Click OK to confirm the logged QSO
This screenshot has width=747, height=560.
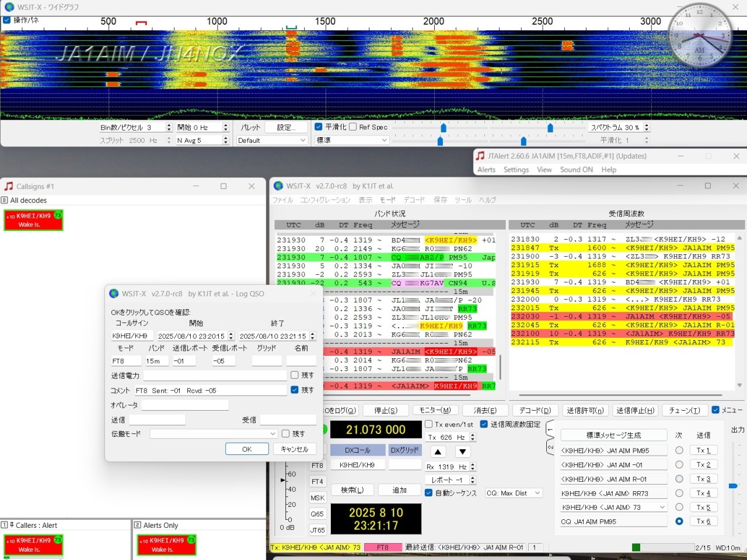point(247,449)
